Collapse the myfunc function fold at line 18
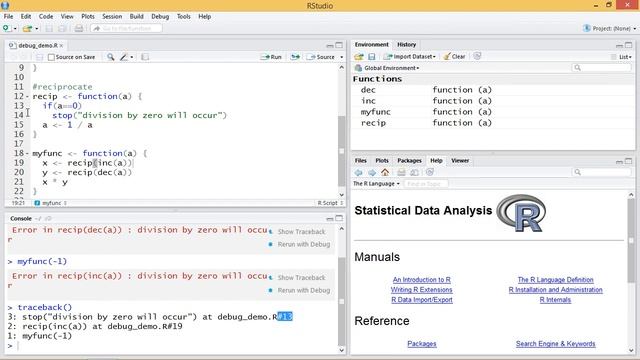Viewport: 640px width, 360px height. pyautogui.click(x=27, y=153)
